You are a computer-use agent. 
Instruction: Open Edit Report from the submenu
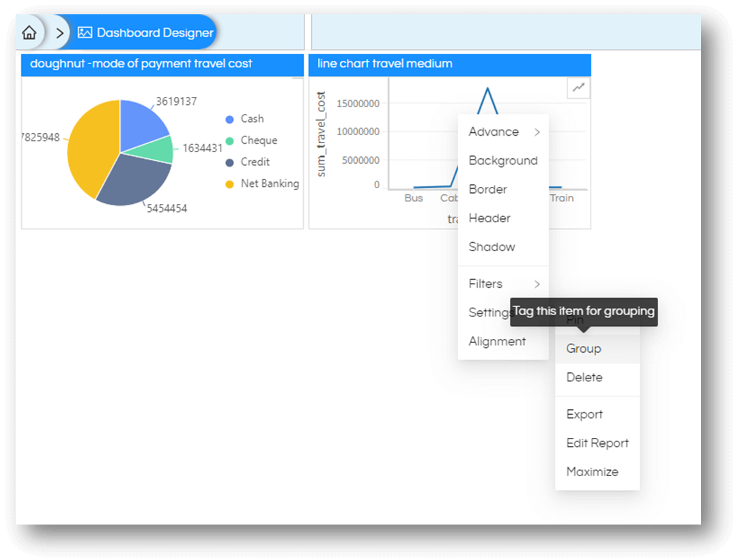[597, 443]
